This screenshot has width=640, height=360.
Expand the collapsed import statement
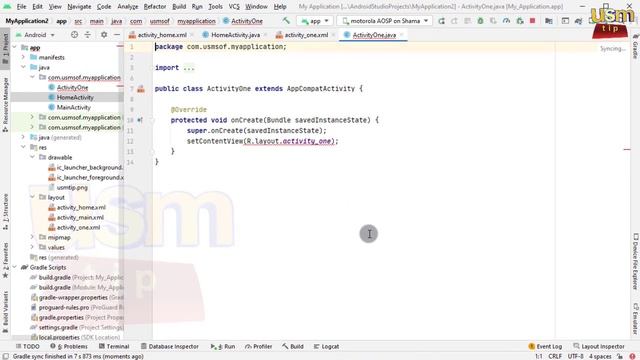pos(189,68)
